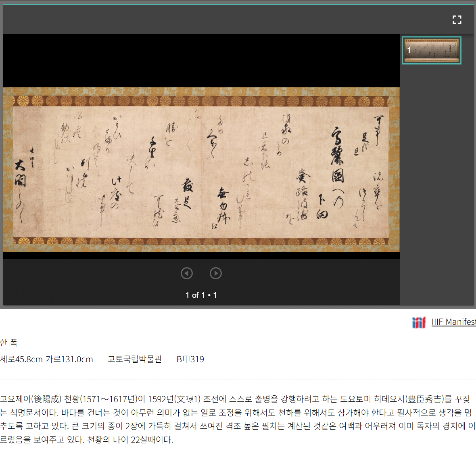Click the scroll image in the viewer
Image resolution: width=476 pixels, height=457 pixels.
tap(201, 170)
